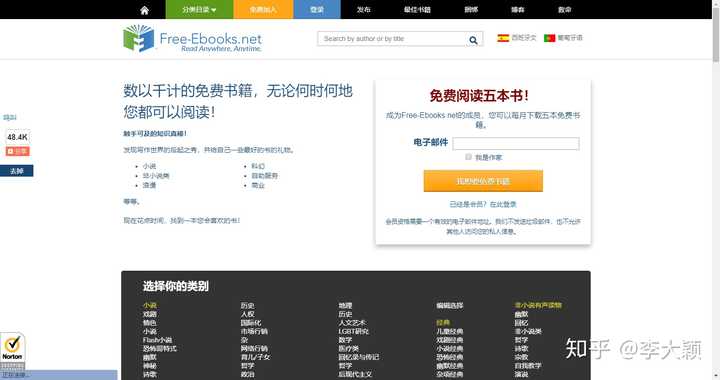
Task: Open the orange 免费加入 nav tab
Action: click(263, 10)
